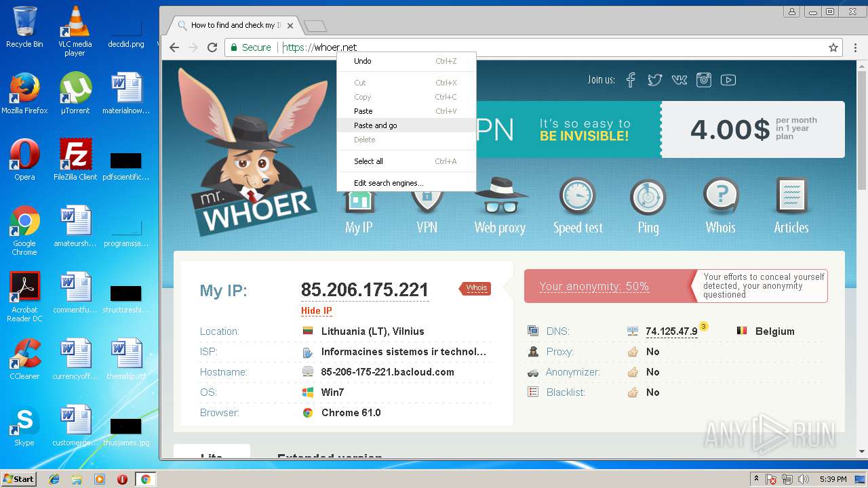Open the Web proxy hat icon
Viewport: 868px width, 488px height.
[x=500, y=197]
